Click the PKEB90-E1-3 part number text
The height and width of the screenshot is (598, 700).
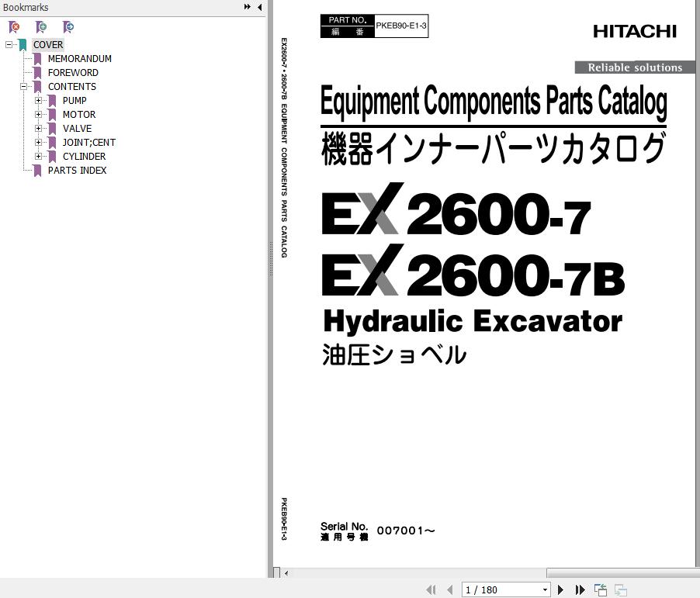click(401, 26)
